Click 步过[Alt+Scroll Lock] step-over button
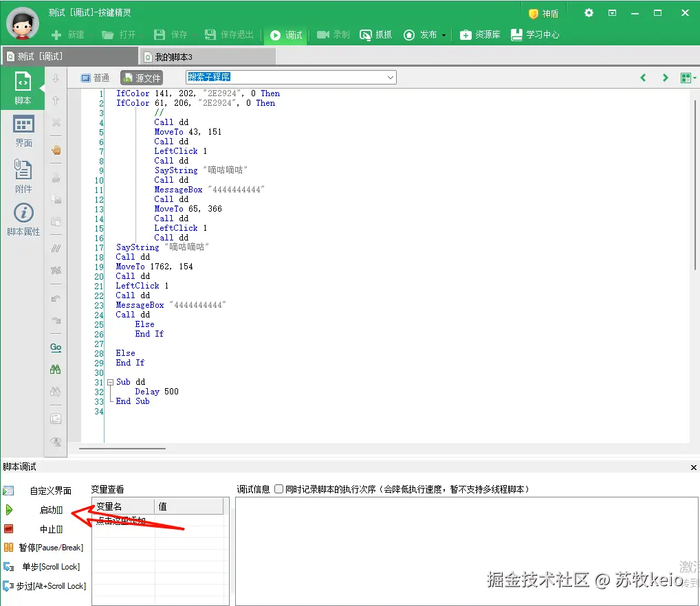Viewport: 700px width, 606px height. [x=44, y=586]
